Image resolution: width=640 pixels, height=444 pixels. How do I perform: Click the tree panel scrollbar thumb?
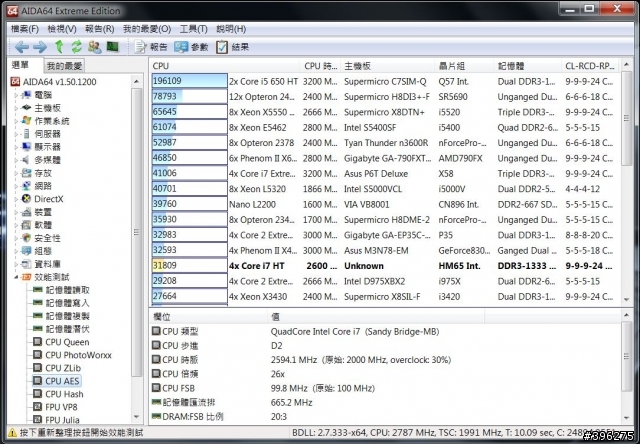[x=136, y=232]
